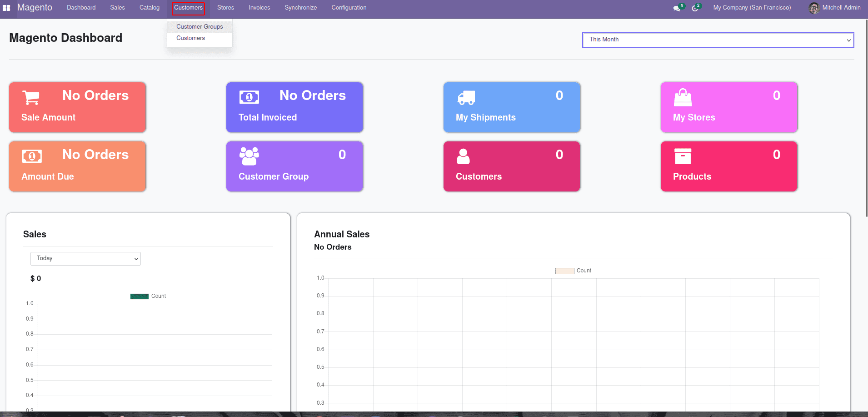Click the Count legend text in Sales chart

[x=159, y=296]
